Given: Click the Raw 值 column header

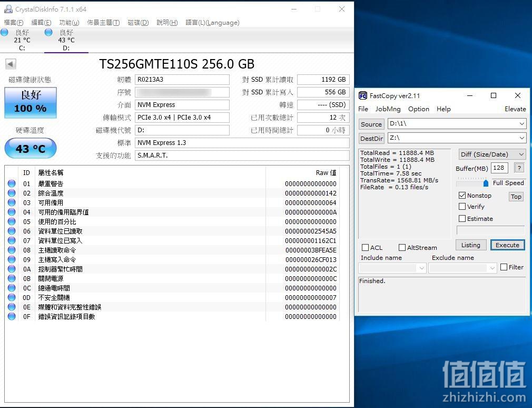Looking at the screenshot, I should (326, 173).
